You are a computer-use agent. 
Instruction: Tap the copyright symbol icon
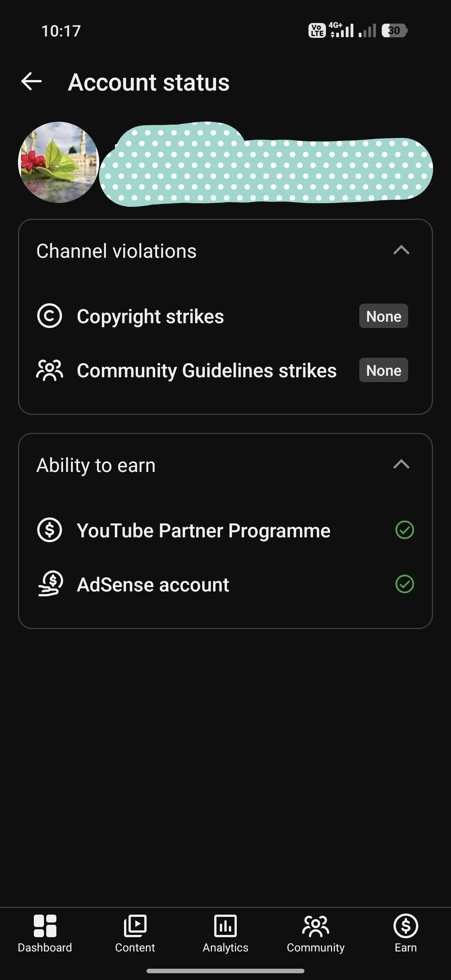tap(50, 316)
